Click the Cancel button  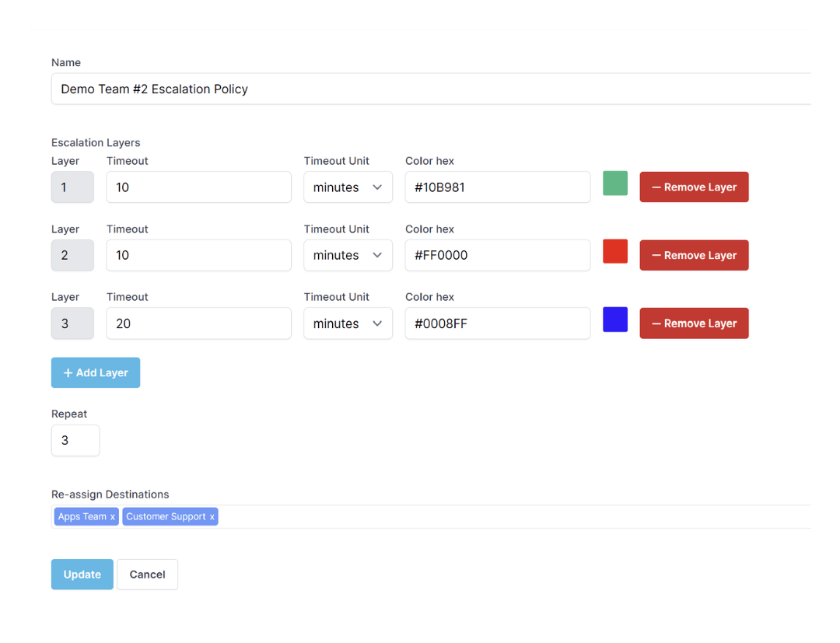[147, 574]
